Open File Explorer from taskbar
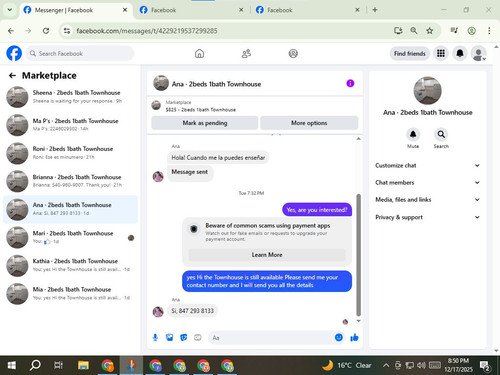The image size is (500, 375). click(83, 365)
